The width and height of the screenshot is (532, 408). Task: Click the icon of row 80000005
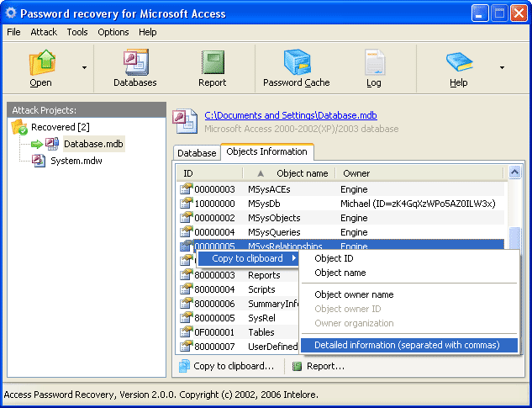(x=186, y=317)
